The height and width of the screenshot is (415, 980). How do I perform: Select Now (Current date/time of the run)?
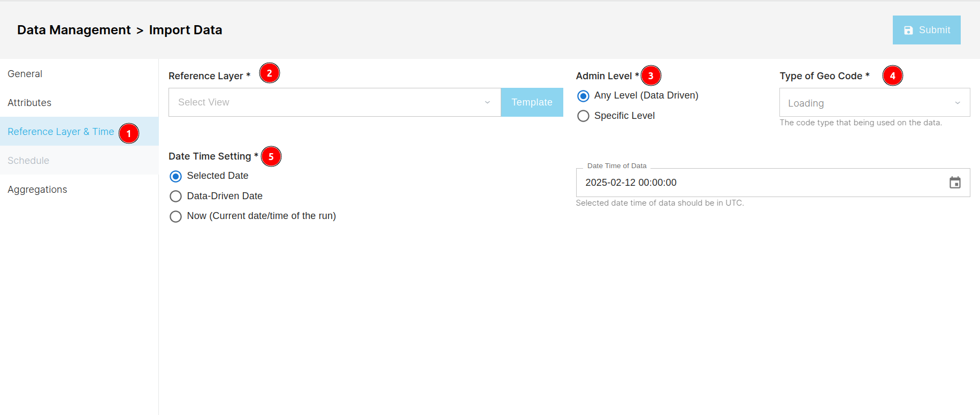[175, 216]
